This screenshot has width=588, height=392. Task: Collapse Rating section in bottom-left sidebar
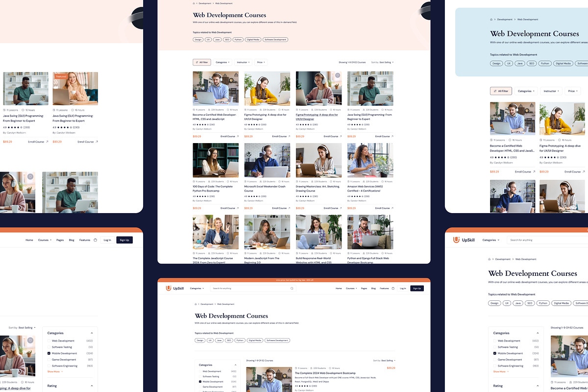[92, 386]
